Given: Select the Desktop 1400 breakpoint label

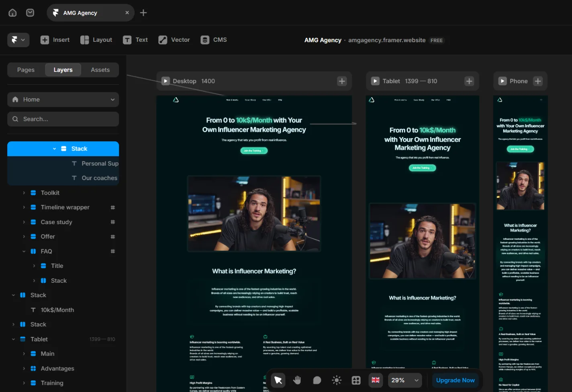Looking at the screenshot, I should pos(194,81).
